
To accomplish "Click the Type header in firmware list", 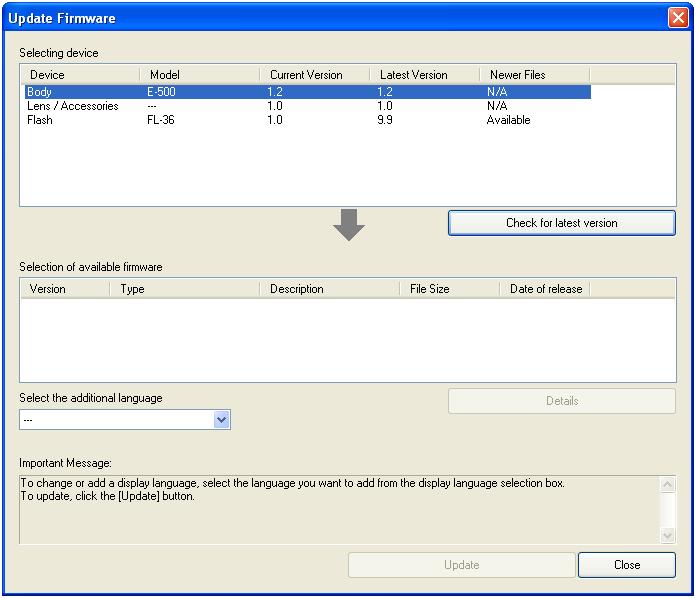I will click(x=184, y=289).
